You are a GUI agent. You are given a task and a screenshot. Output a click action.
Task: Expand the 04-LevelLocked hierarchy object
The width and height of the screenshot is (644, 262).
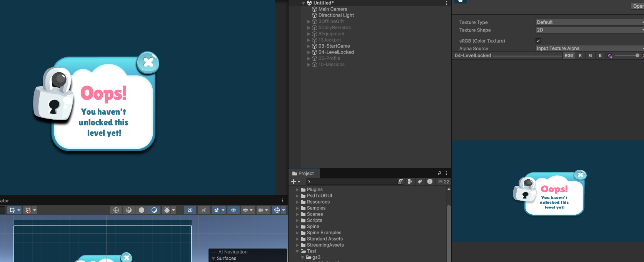309,52
